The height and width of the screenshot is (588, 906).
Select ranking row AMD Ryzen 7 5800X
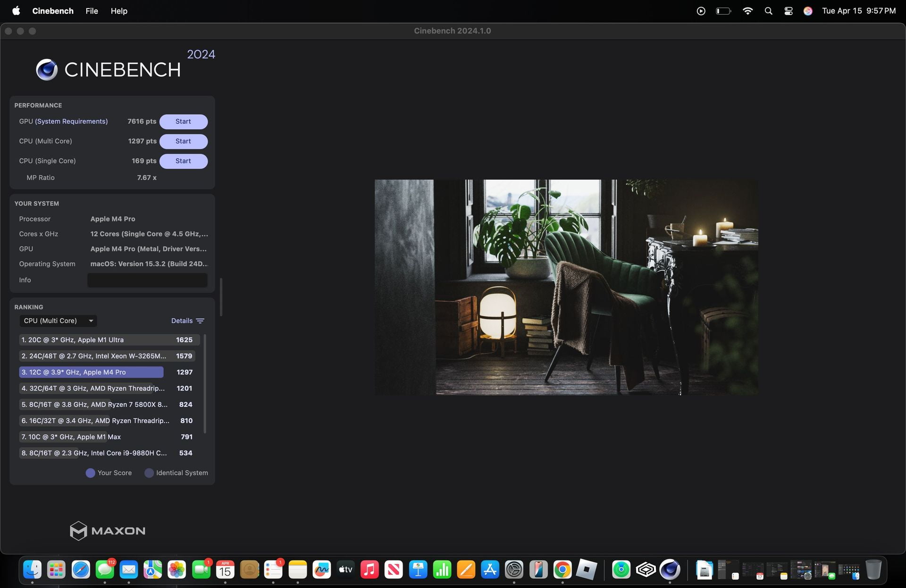pos(107,405)
